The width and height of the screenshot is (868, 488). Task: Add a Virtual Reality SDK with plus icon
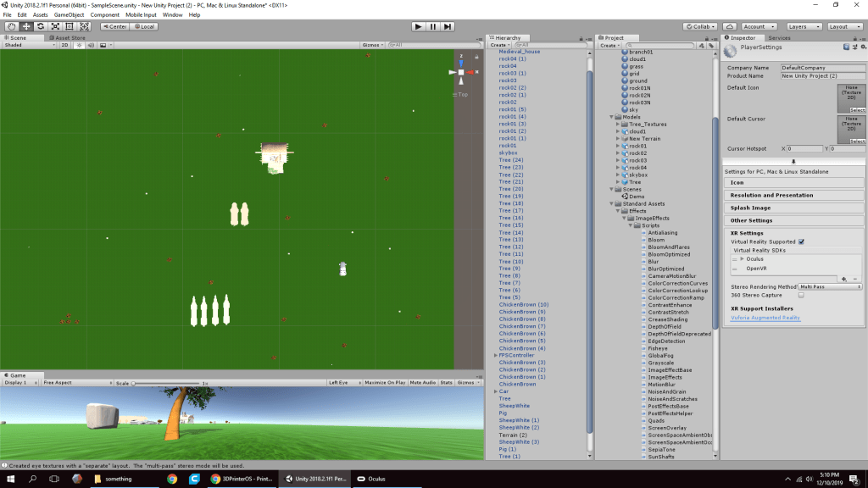(843, 278)
